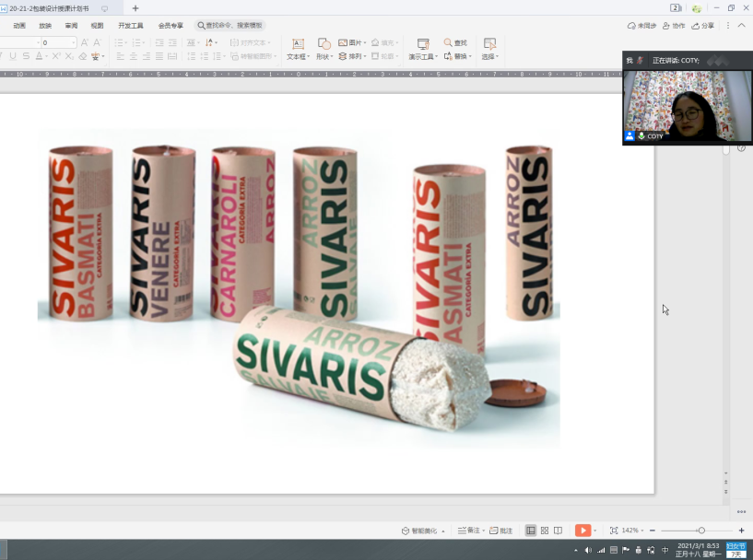
Task: Open the 图片 (Picture) dropdown
Action: coord(352,42)
